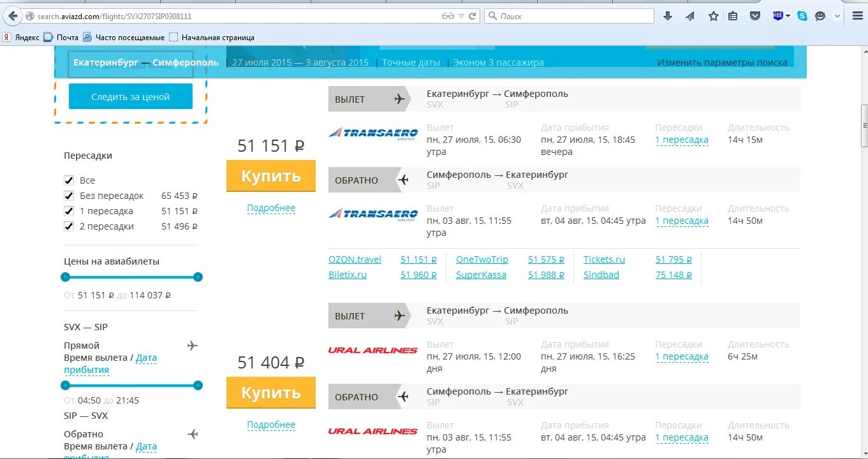Open the Почта bookmark
868x459 pixels.
tap(61, 38)
